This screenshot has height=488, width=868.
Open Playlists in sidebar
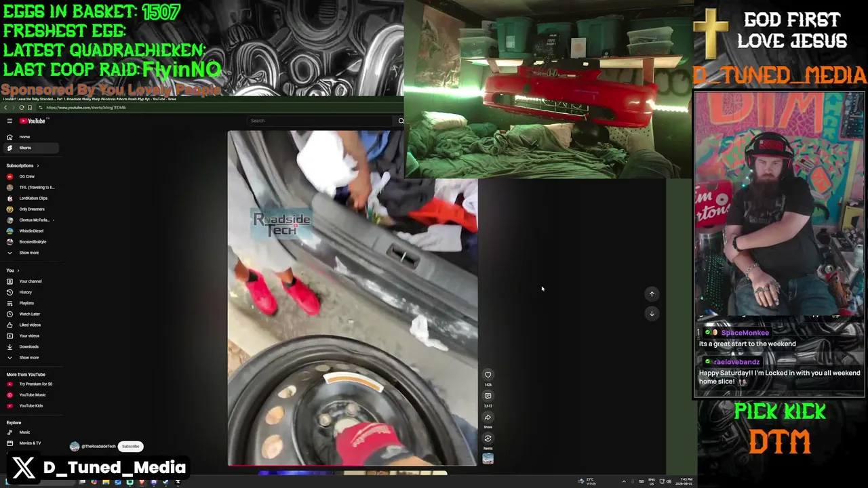pos(32,303)
